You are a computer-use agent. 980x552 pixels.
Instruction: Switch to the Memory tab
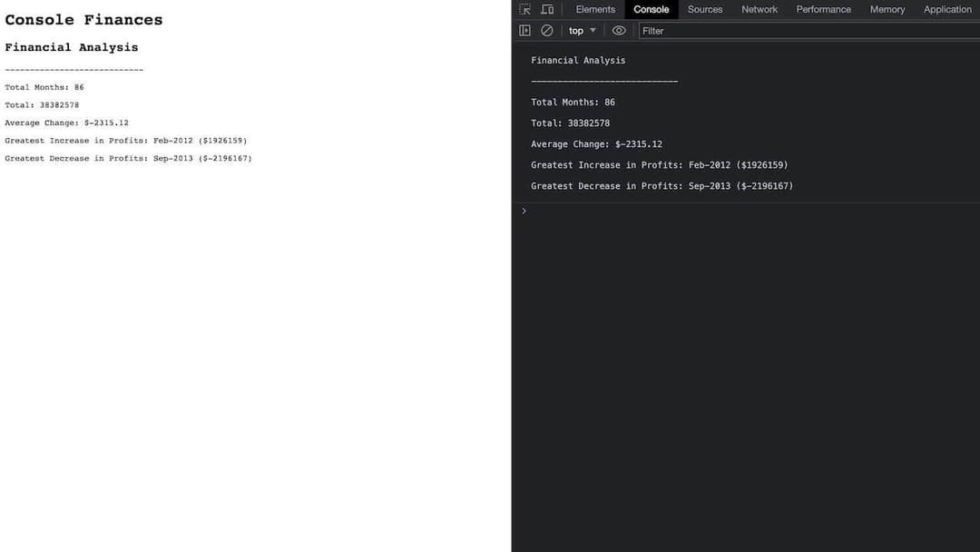point(887,10)
